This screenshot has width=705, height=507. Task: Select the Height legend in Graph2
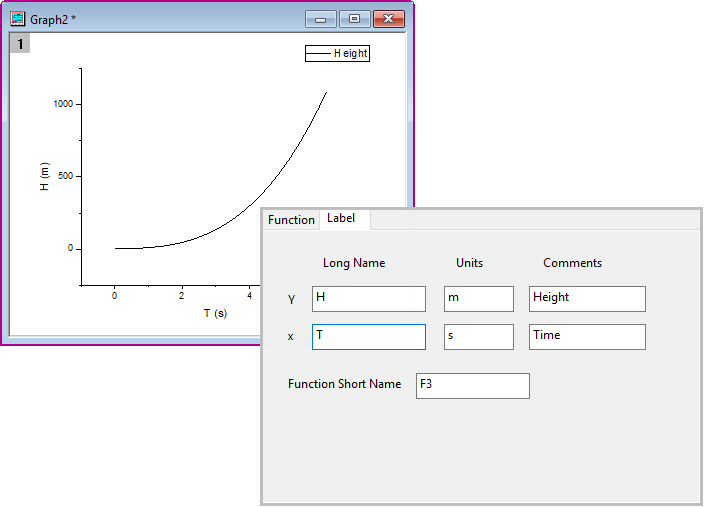pos(337,53)
